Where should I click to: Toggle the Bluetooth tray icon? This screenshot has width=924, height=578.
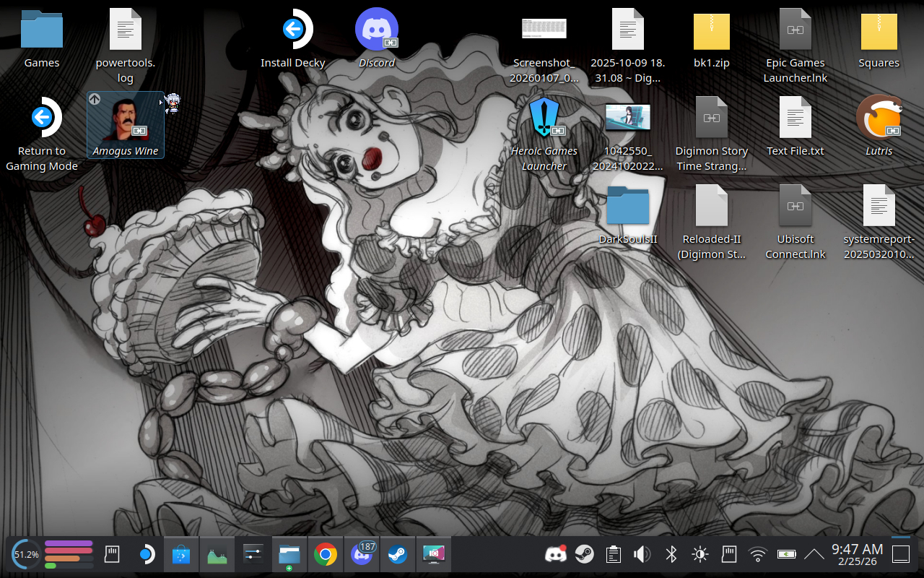click(671, 554)
